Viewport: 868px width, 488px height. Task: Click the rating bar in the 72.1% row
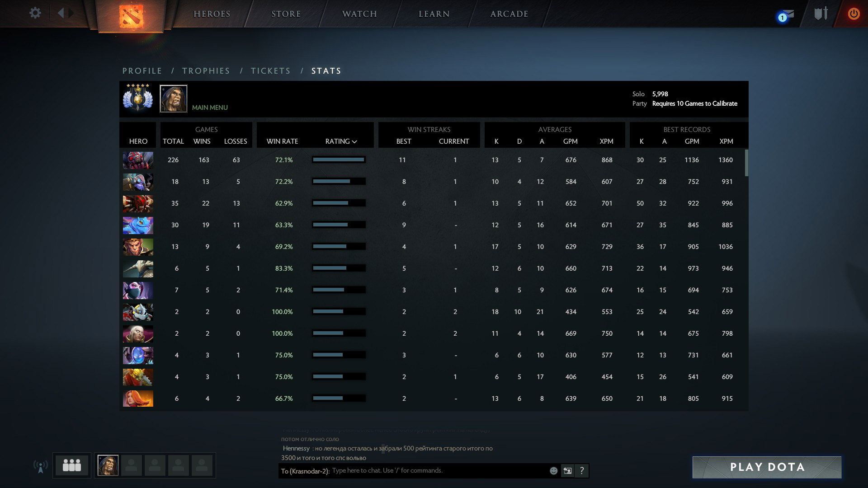click(x=339, y=160)
